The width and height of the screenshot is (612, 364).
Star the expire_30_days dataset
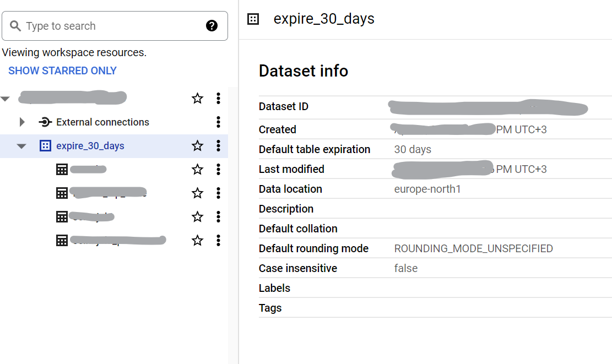(x=198, y=145)
